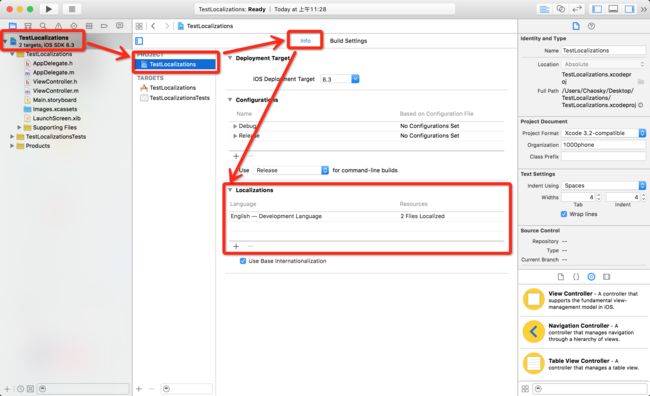Collapse the Deployment Target section
The height and width of the screenshot is (396, 650).
pyautogui.click(x=230, y=58)
